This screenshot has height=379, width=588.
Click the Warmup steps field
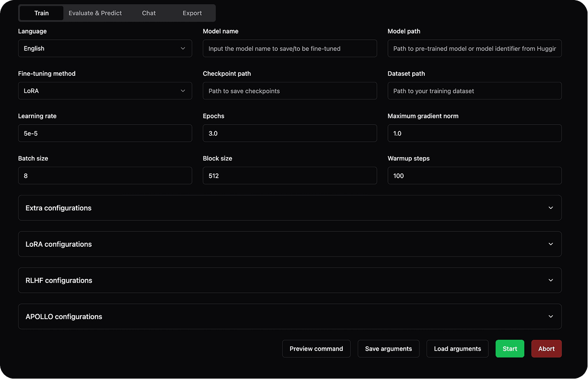click(x=475, y=175)
